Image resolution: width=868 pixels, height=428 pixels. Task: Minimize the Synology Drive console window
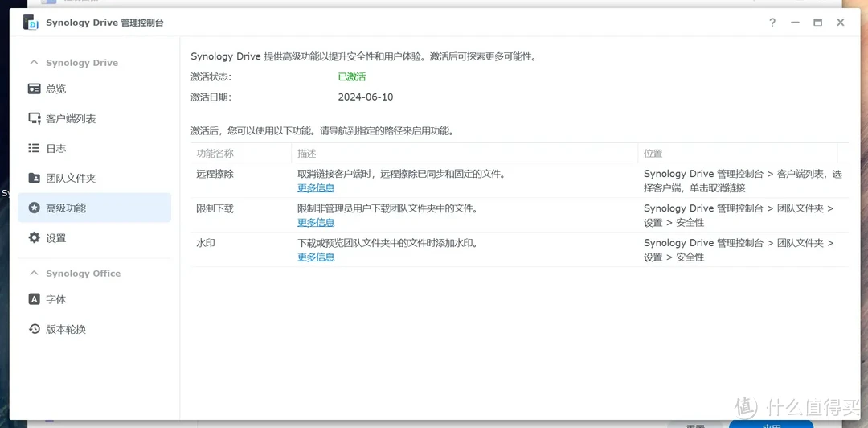pyautogui.click(x=795, y=23)
